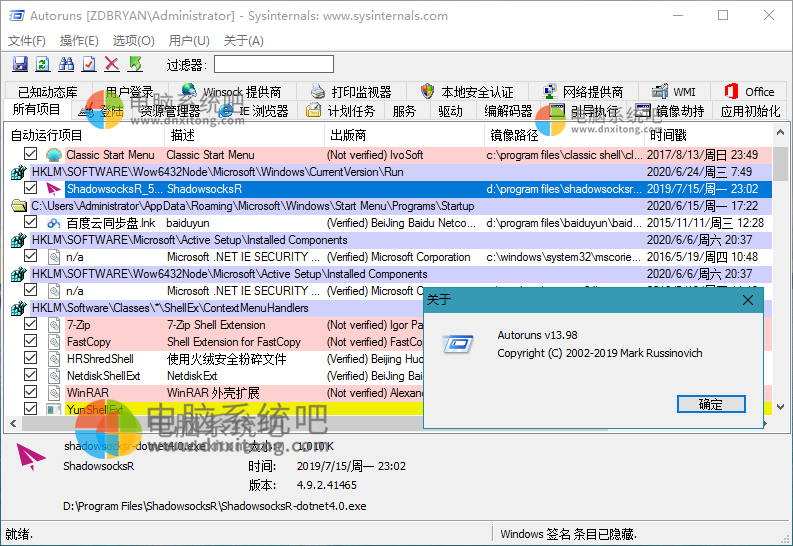Viewport: 793px width, 546px height.
Task: Open the 文件(F) menu
Action: pyautogui.click(x=27, y=40)
